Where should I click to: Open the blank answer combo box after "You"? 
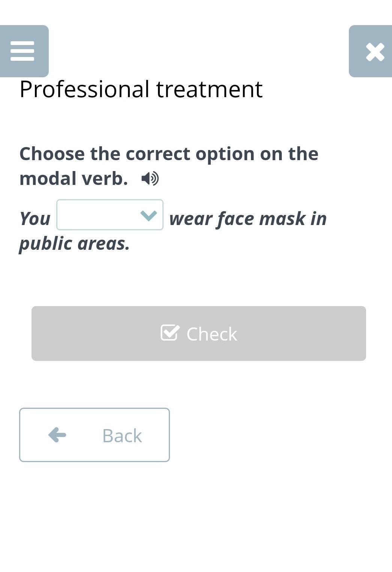tap(110, 215)
